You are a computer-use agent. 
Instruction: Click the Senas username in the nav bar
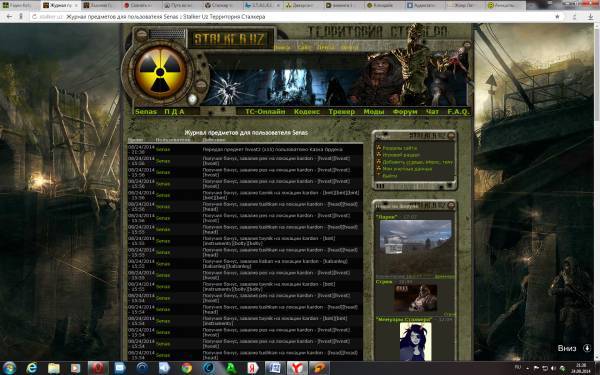point(146,112)
